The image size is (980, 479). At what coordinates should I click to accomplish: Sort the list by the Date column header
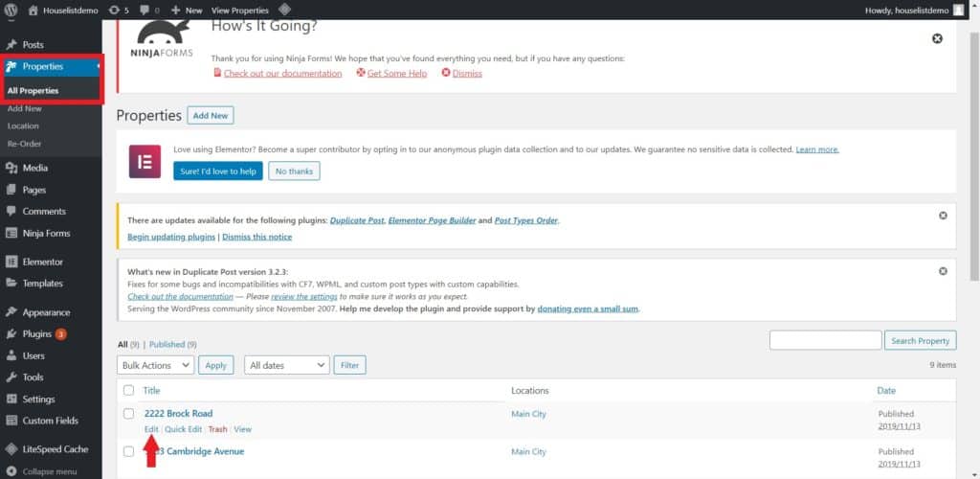(x=886, y=390)
